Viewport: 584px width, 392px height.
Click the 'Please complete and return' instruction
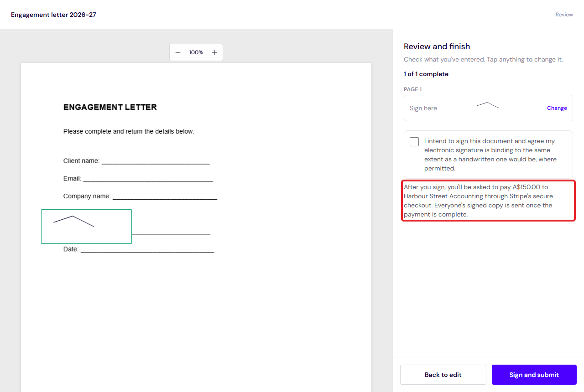click(x=129, y=131)
